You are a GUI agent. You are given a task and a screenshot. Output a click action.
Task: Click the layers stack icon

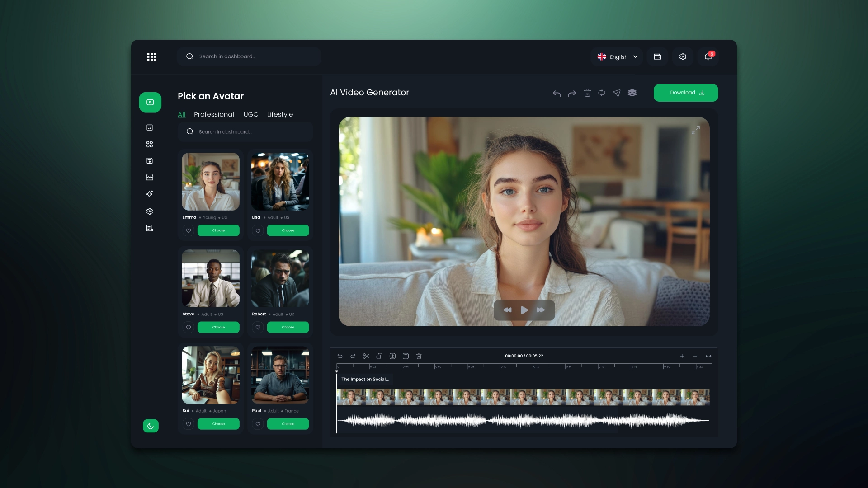click(632, 93)
